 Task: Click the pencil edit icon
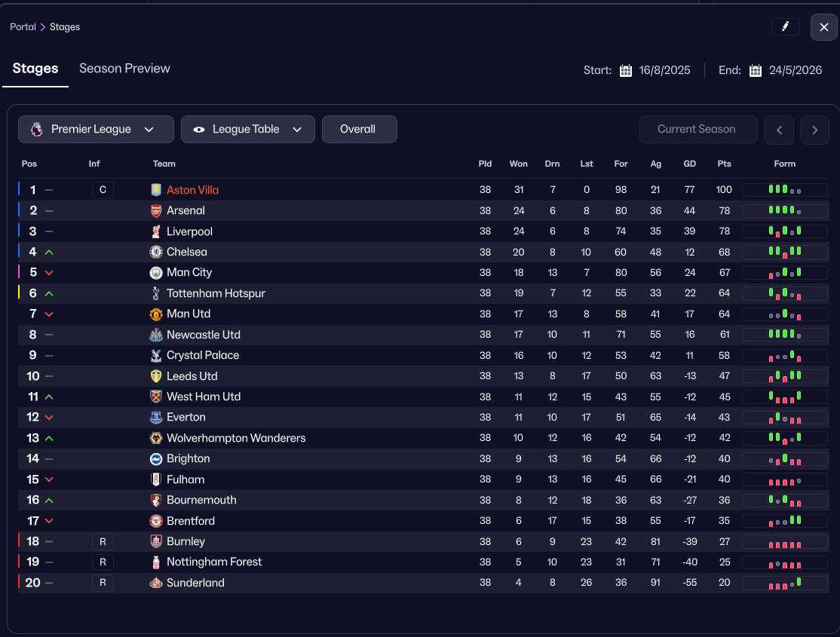[785, 27]
